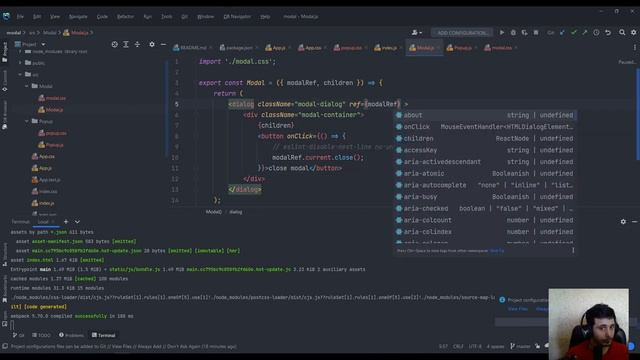Select the 'children' completion suggestion
Viewport: 640px width, 360px height.
pos(485,138)
